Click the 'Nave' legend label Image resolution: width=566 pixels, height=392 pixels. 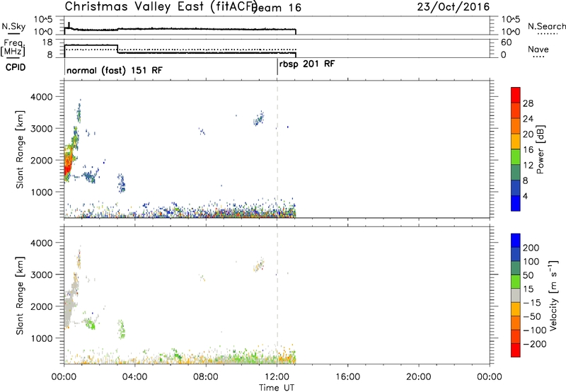[x=538, y=50]
